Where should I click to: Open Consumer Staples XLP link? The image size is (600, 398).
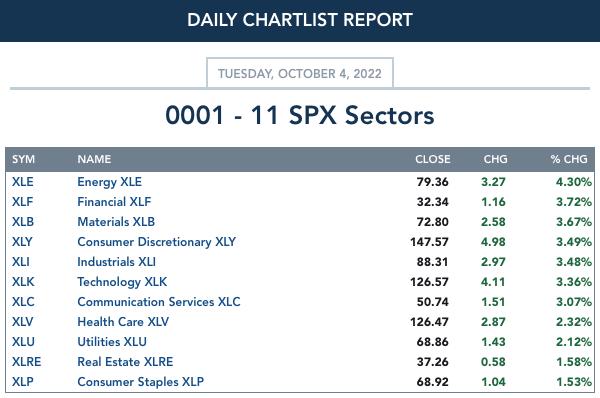point(140,382)
